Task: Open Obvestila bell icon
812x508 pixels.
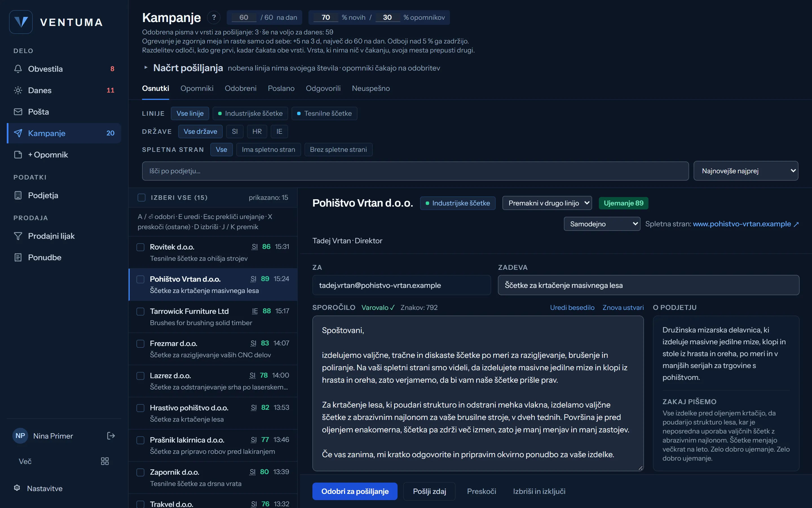Action: click(x=18, y=69)
